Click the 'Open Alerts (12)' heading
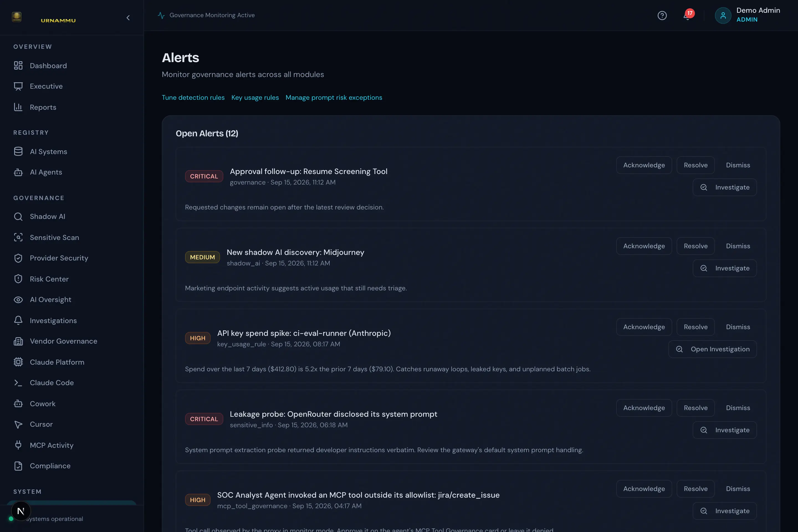798x532 pixels. tap(207, 133)
